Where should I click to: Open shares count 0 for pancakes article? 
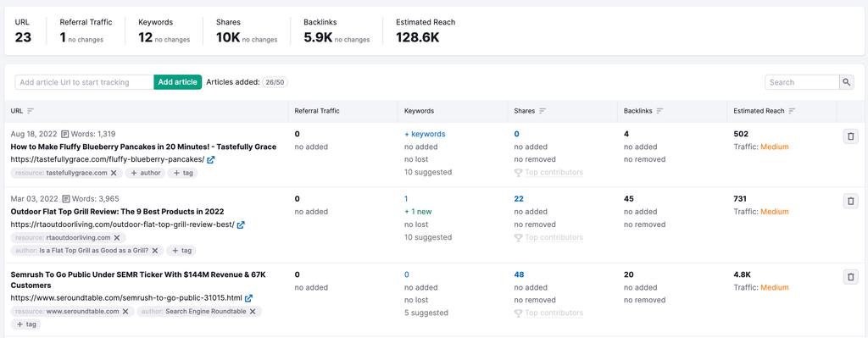pos(516,134)
